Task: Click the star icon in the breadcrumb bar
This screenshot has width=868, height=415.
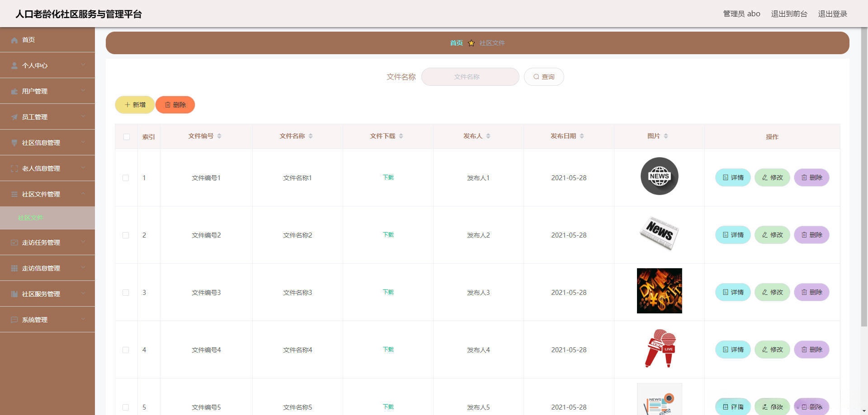Action: (x=471, y=43)
